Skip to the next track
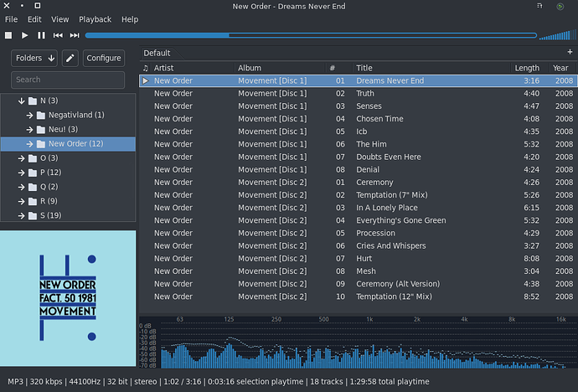The height and width of the screenshot is (392, 578). click(x=75, y=35)
